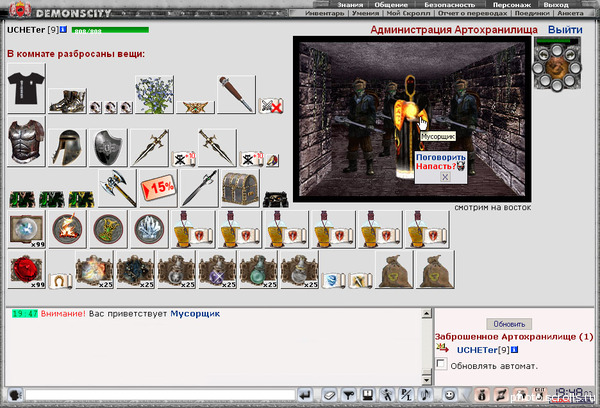Screen dimensions: 600x408
Task: Select the knight helmet item
Action: coord(67,148)
